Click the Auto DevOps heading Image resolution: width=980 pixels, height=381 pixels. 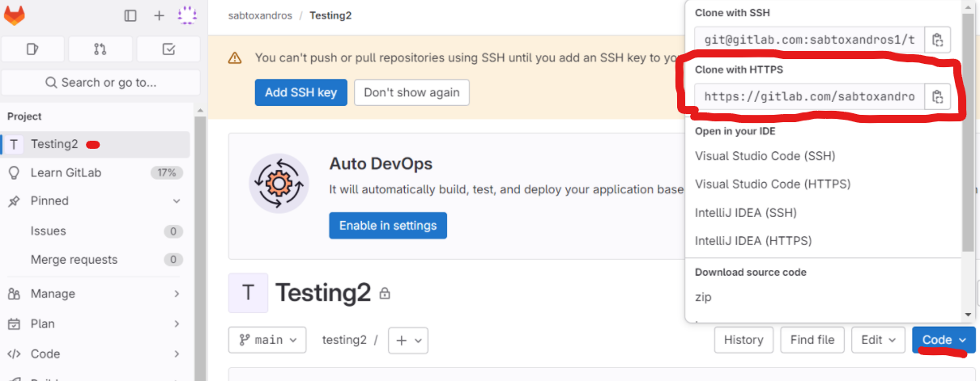pos(381,163)
